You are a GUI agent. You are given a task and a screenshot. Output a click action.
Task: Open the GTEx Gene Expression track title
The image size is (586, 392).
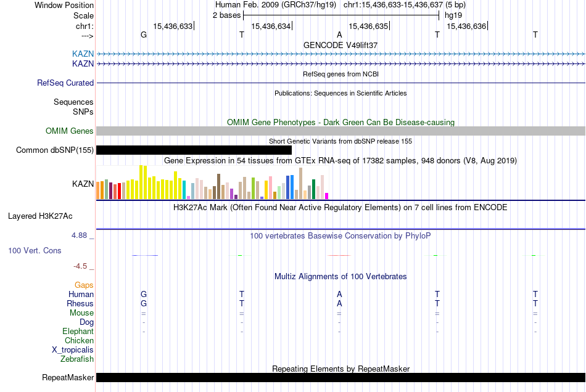tap(340, 160)
